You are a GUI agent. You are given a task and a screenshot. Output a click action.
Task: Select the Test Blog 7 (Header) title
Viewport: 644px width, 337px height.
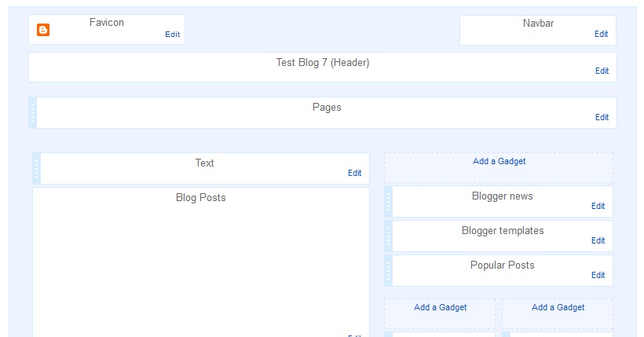pyautogui.click(x=322, y=63)
